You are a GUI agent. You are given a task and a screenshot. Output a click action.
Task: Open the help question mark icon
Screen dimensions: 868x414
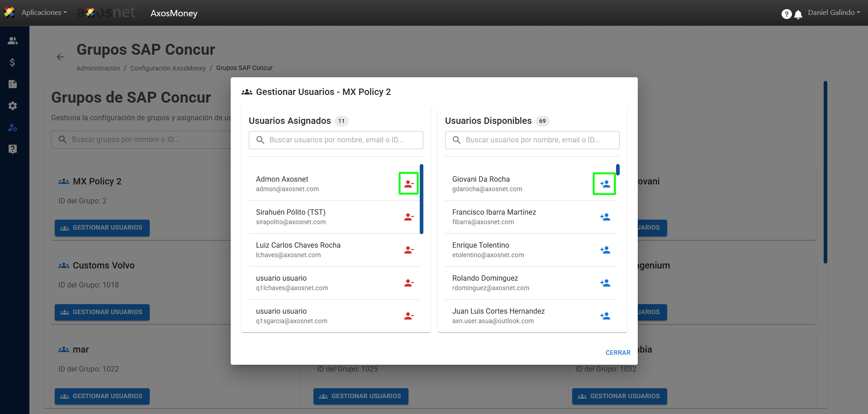pyautogui.click(x=786, y=14)
